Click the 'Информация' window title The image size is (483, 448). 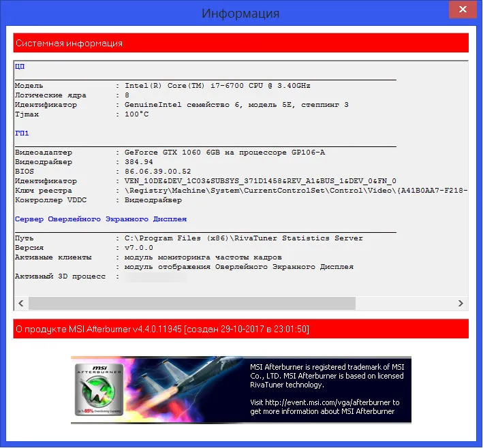pos(240,14)
